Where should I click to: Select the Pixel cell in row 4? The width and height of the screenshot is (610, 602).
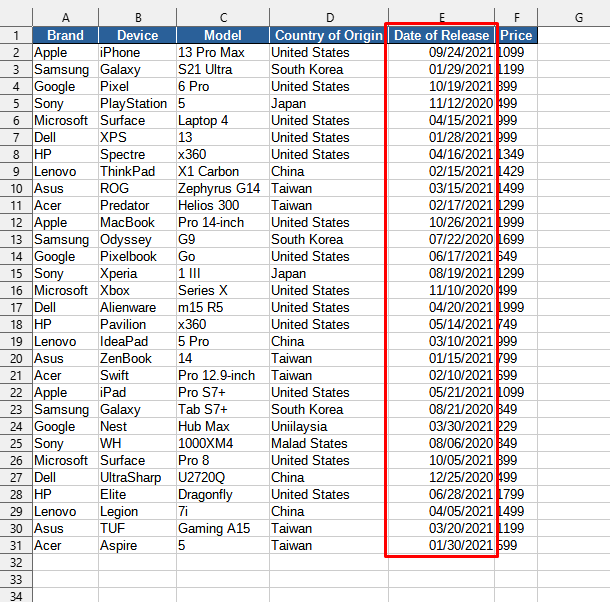(137, 86)
